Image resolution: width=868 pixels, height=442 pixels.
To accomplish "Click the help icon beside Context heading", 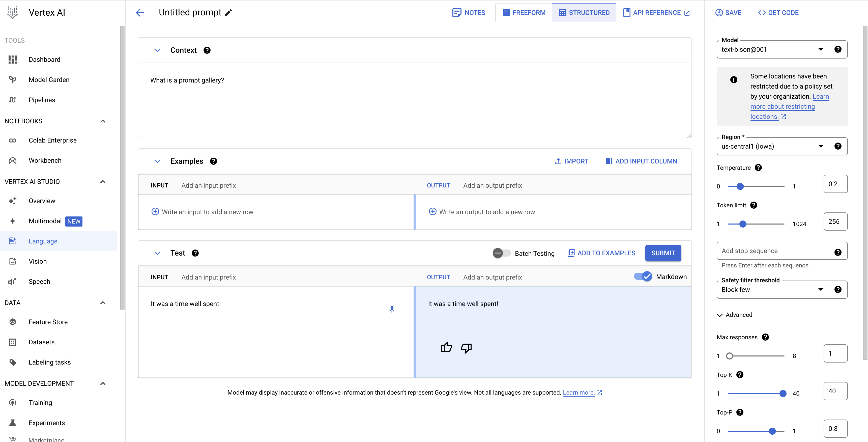I will (207, 50).
